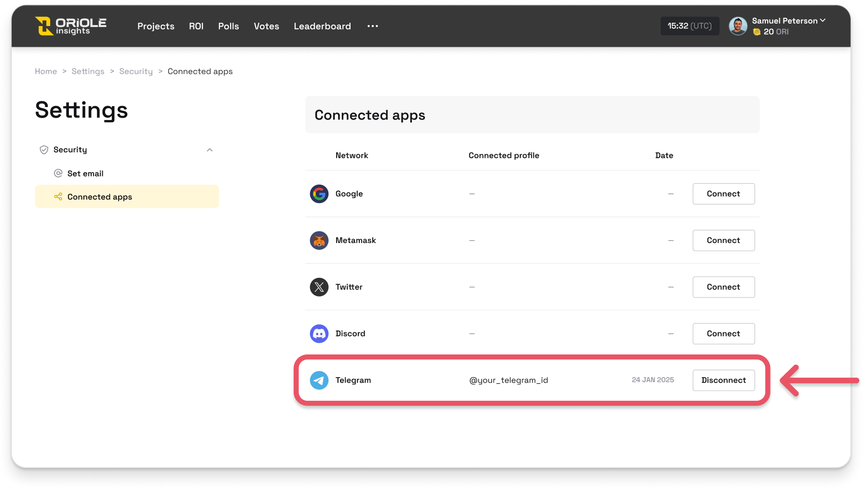Collapse the Security section chevron

pos(210,150)
